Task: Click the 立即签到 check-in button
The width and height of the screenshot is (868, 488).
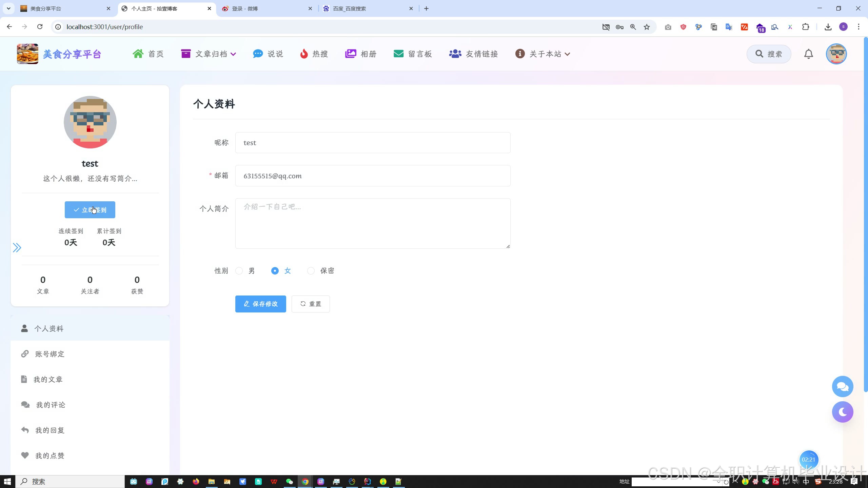Action: click(x=90, y=210)
